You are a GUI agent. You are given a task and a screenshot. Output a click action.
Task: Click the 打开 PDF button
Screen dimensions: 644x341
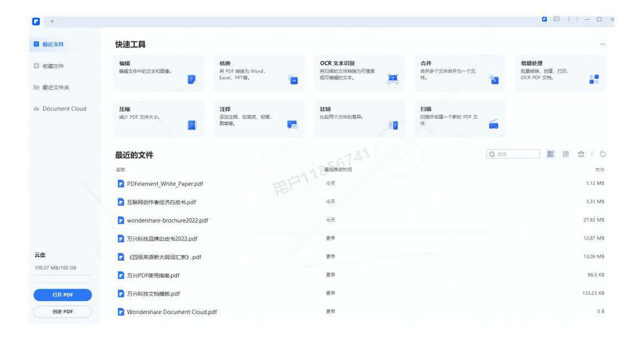pos(62,295)
